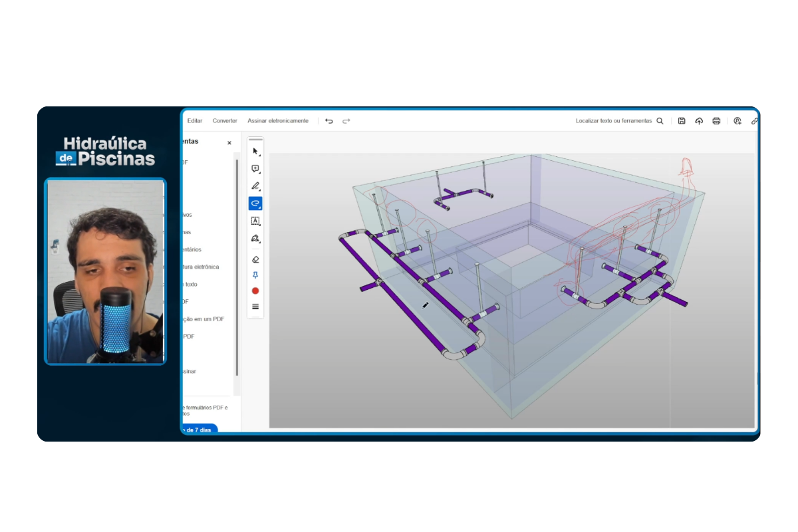
Task: Close the tools side panel
Action: tap(229, 143)
